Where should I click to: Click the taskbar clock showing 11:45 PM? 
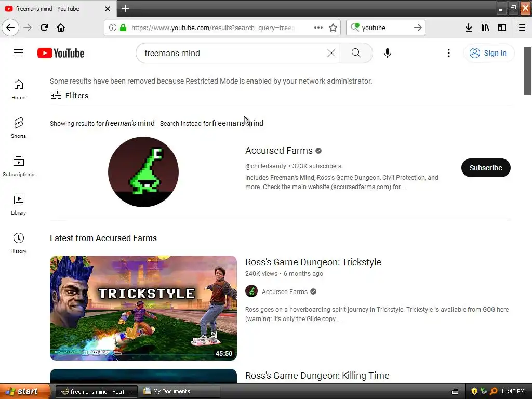click(513, 391)
